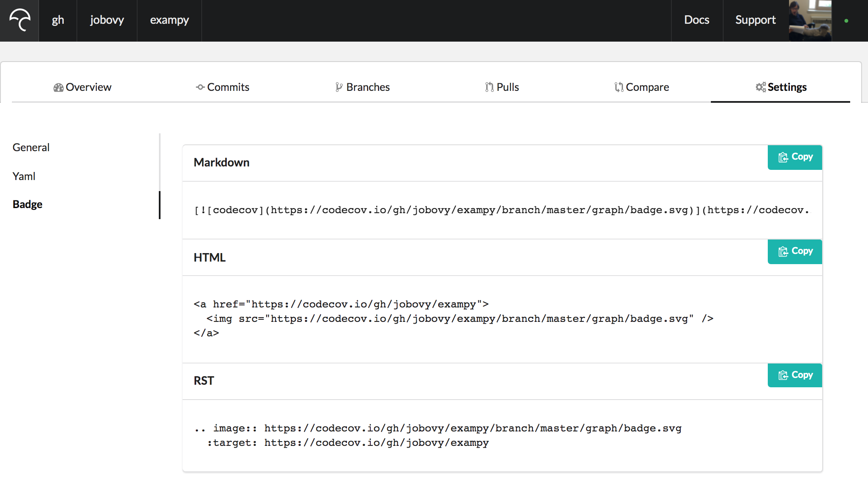This screenshot has height=479, width=868.
Task: Click the Branches fork icon
Action: [x=339, y=87]
